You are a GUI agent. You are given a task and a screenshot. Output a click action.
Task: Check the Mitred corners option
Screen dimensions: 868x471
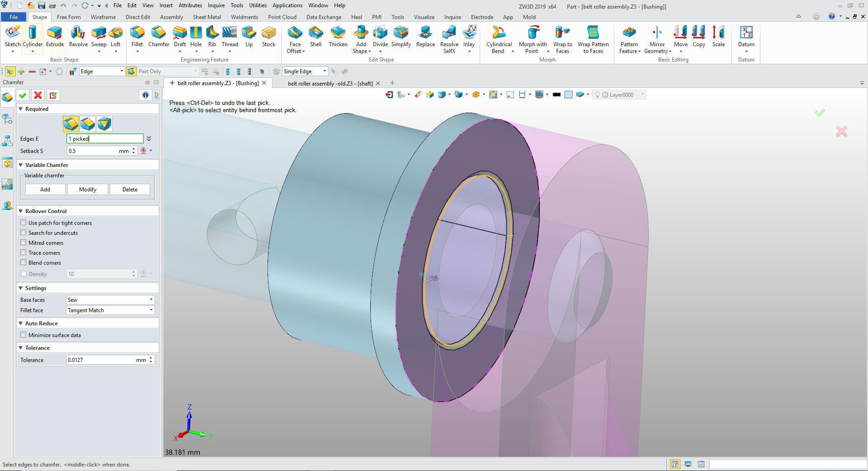[x=24, y=243]
